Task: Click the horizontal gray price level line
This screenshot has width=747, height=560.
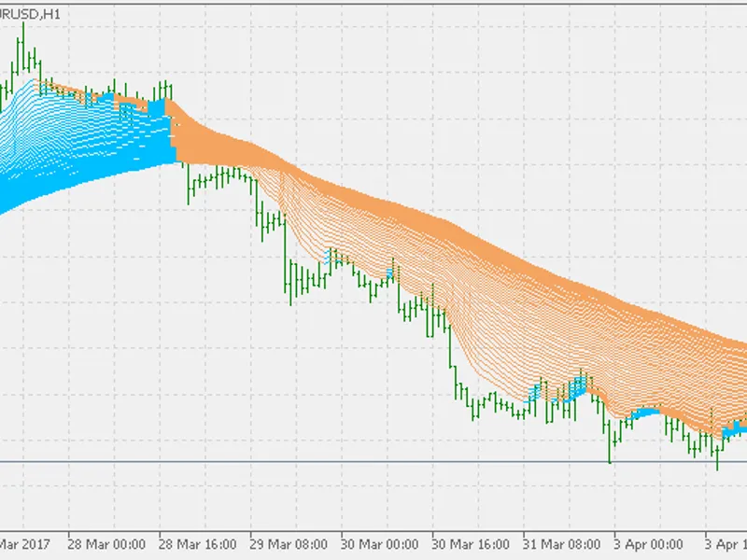Action: pos(373,461)
